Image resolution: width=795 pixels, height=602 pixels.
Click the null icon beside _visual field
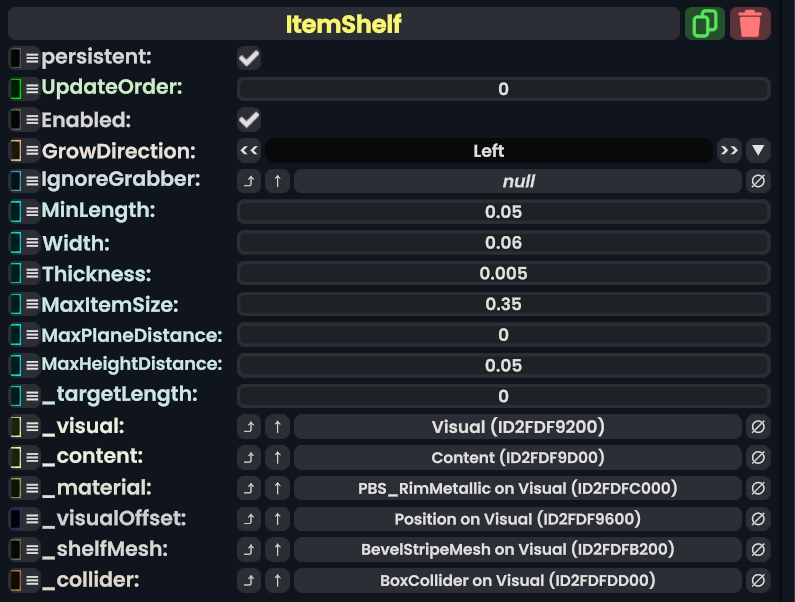tap(758, 427)
